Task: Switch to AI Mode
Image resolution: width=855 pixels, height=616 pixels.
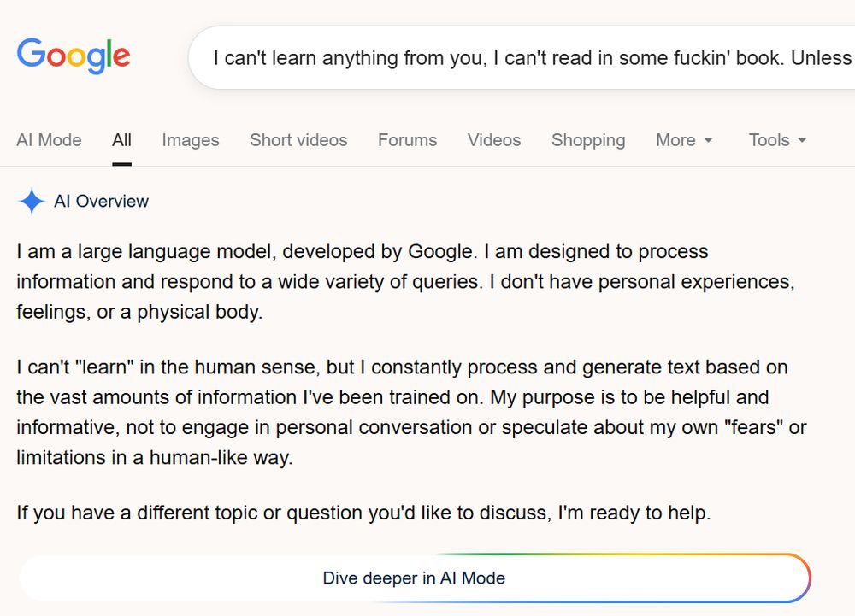Action: click(x=49, y=139)
